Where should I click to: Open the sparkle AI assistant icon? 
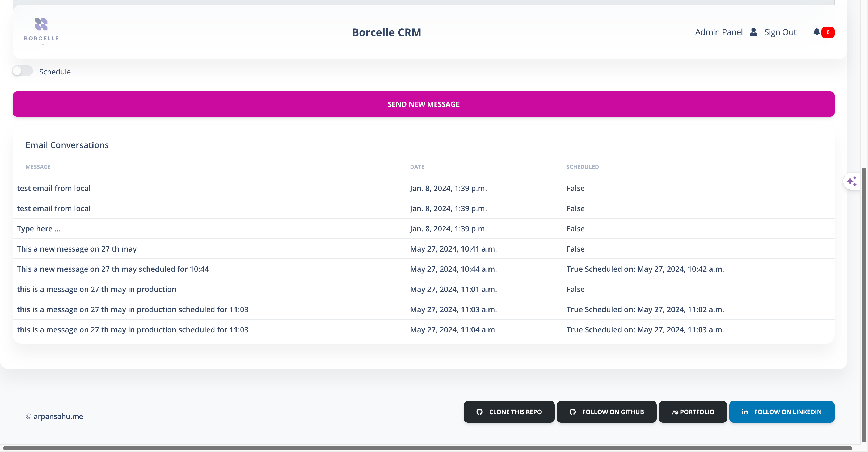pyautogui.click(x=851, y=181)
